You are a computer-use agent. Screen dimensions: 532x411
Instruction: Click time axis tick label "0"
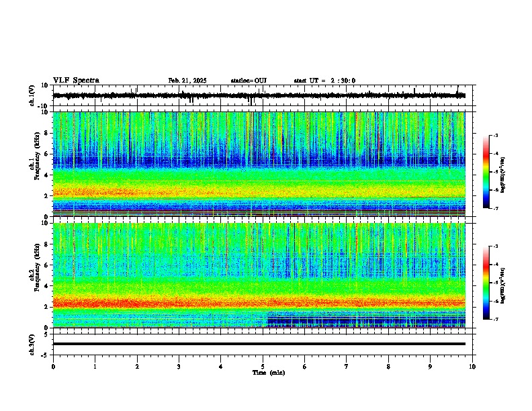click(x=53, y=367)
